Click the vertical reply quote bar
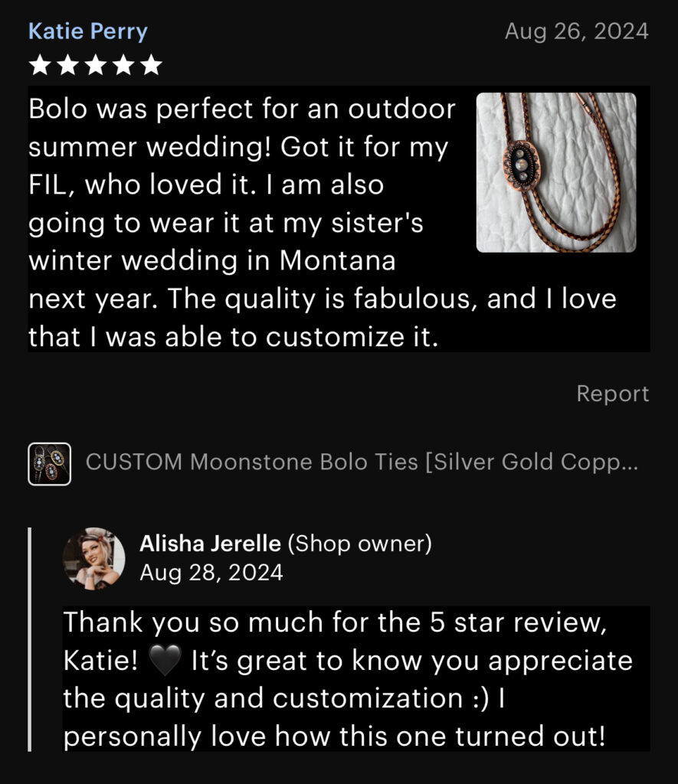 click(x=30, y=639)
